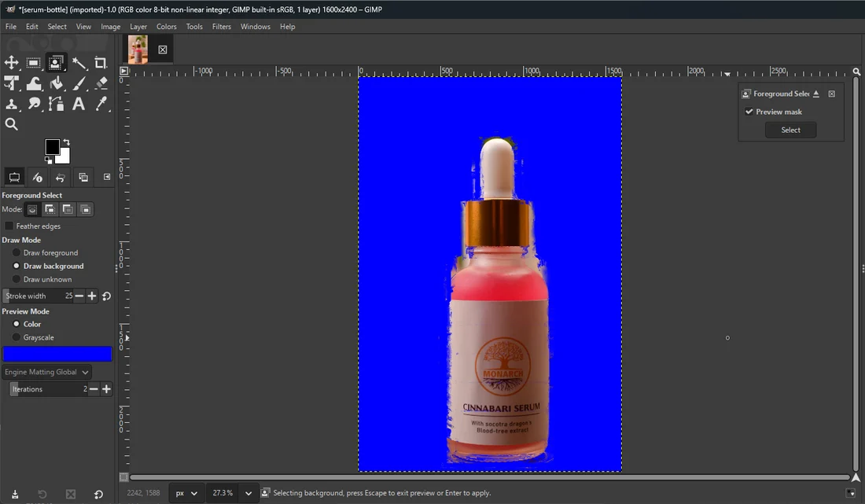The width and height of the screenshot is (865, 504).
Task: Select the Clone stamp tool
Action: [x=11, y=104]
